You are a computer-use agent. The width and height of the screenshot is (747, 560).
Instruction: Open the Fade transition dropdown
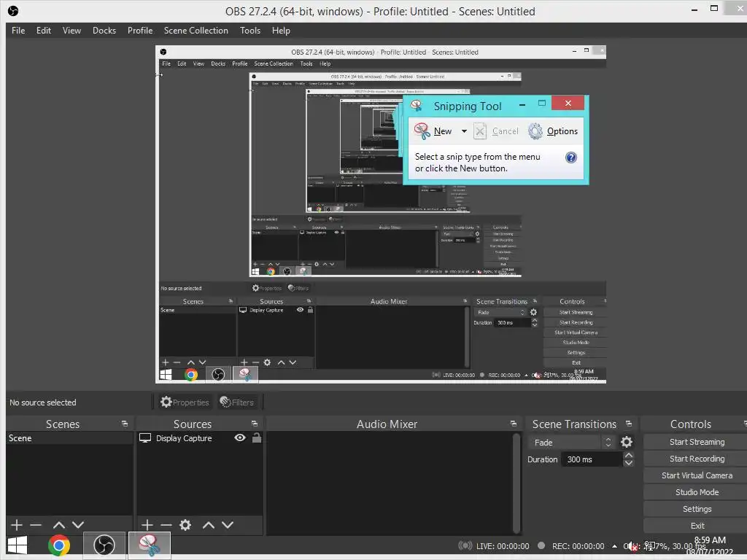[572, 443]
